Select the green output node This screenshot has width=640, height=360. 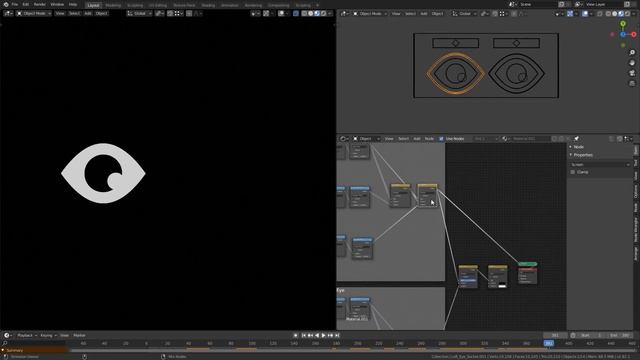coord(527,264)
